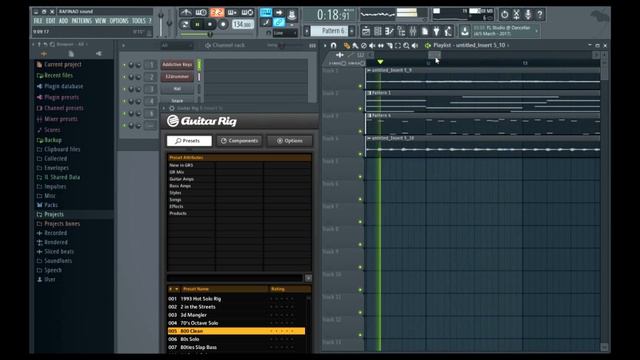Image resolution: width=640 pixels, height=360 pixels.
Task: Select the Hat channel button
Action: click(177, 89)
